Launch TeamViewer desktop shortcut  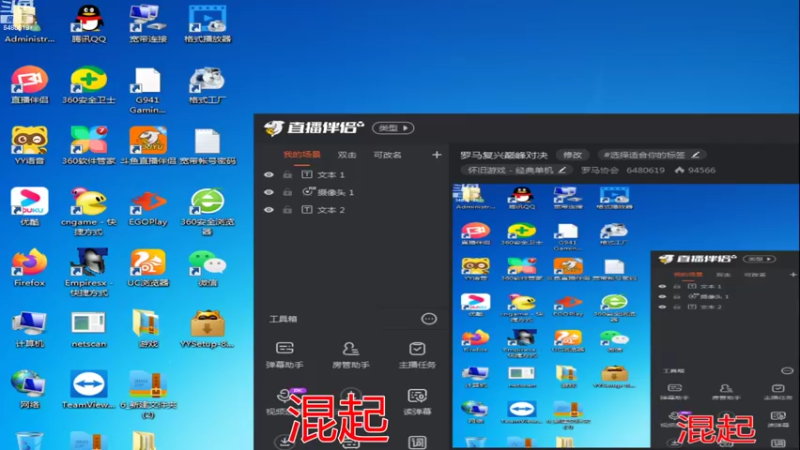[89, 389]
